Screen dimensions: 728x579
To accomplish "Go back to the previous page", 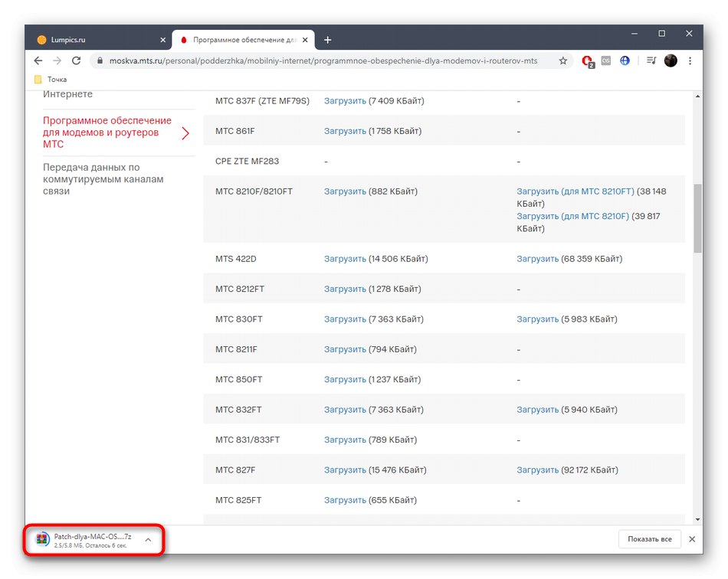I will pyautogui.click(x=38, y=61).
